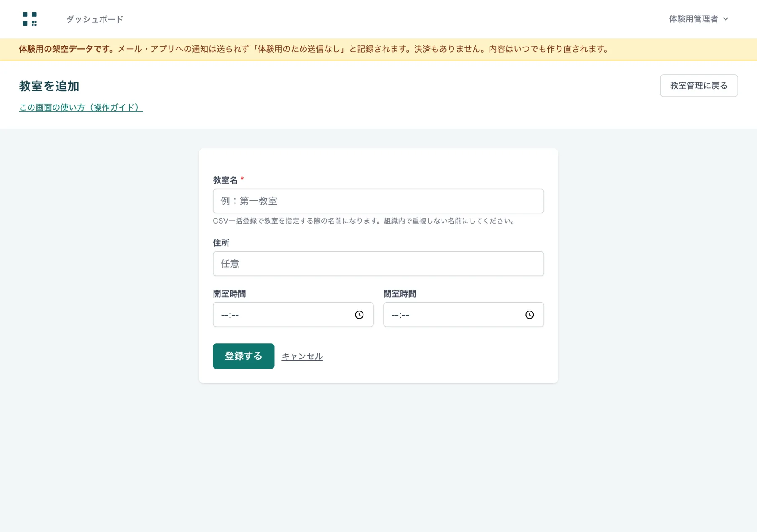
Task: Click the 閉室時間 time field
Action: [x=463, y=314]
